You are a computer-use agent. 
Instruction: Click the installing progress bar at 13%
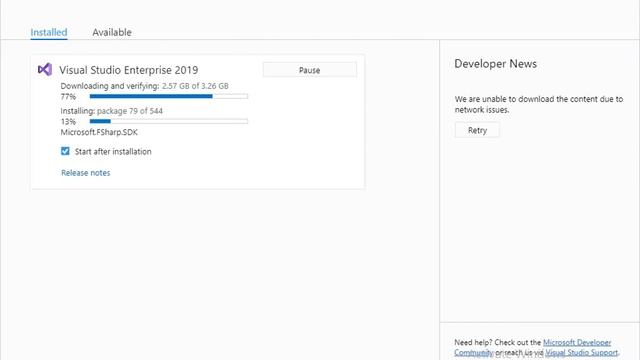169,121
